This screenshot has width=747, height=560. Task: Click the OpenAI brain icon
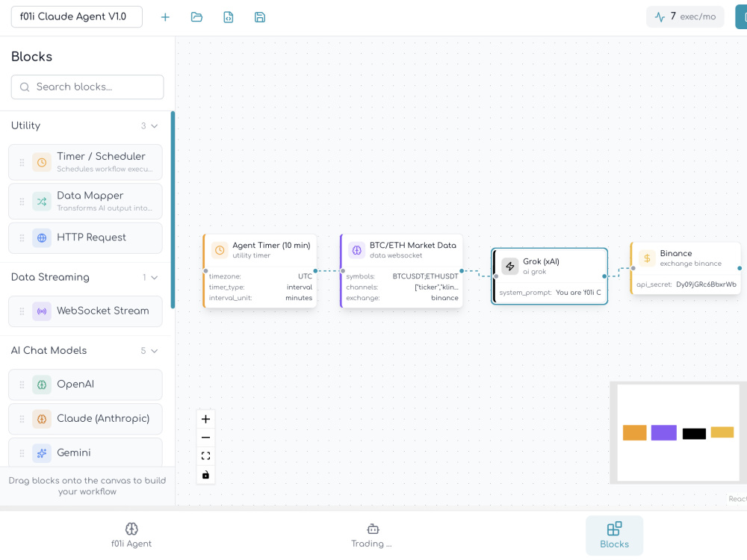click(x=42, y=385)
